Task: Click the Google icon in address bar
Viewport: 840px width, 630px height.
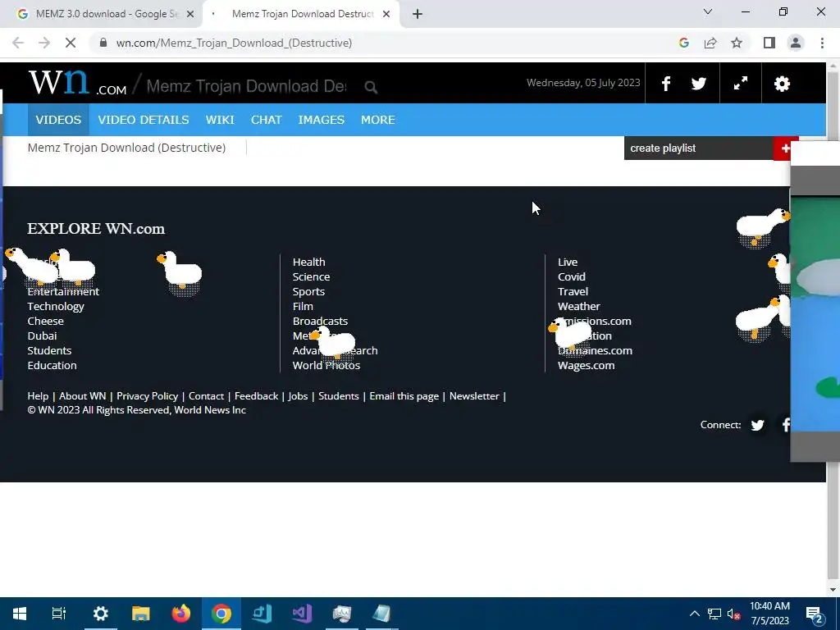Action: 683,43
